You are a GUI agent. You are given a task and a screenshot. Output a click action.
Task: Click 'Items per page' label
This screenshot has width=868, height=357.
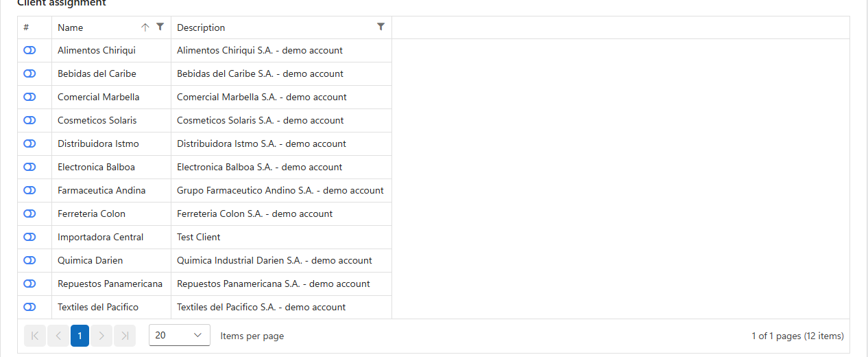click(x=252, y=336)
